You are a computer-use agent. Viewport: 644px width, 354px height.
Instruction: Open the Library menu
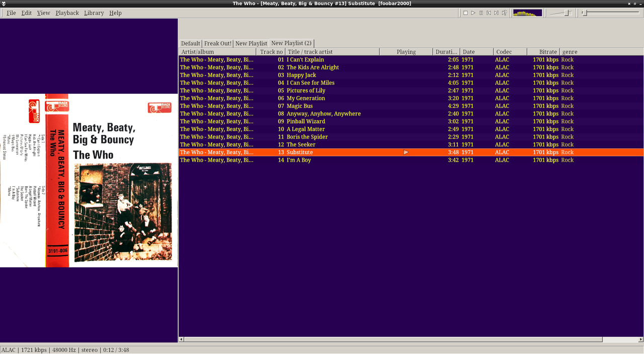[94, 13]
